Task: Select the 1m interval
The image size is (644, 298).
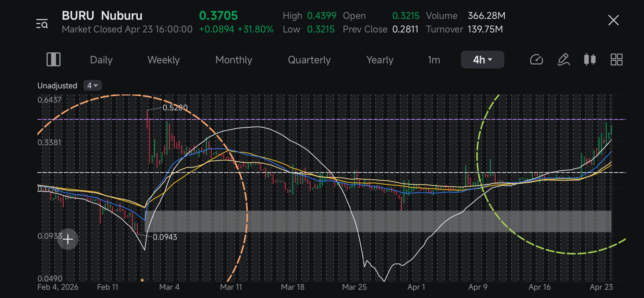Action: pos(434,60)
